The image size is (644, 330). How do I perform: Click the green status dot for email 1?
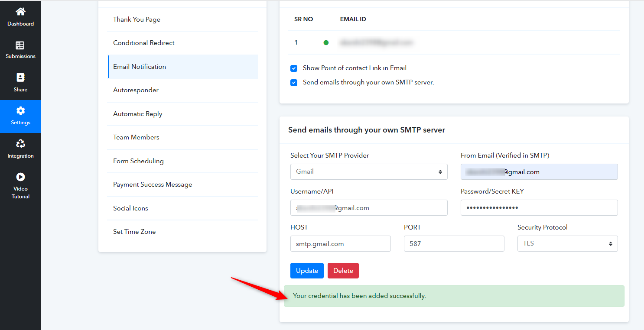[x=326, y=42]
